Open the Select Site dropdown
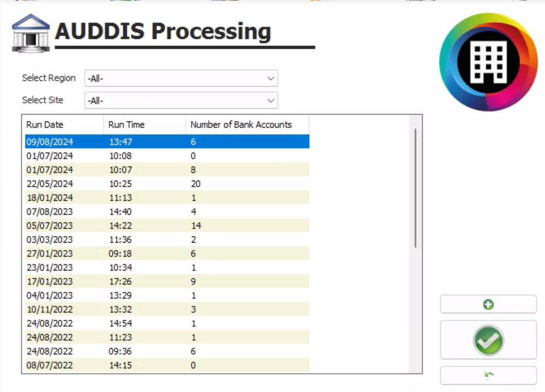545x392 pixels. coord(181,100)
